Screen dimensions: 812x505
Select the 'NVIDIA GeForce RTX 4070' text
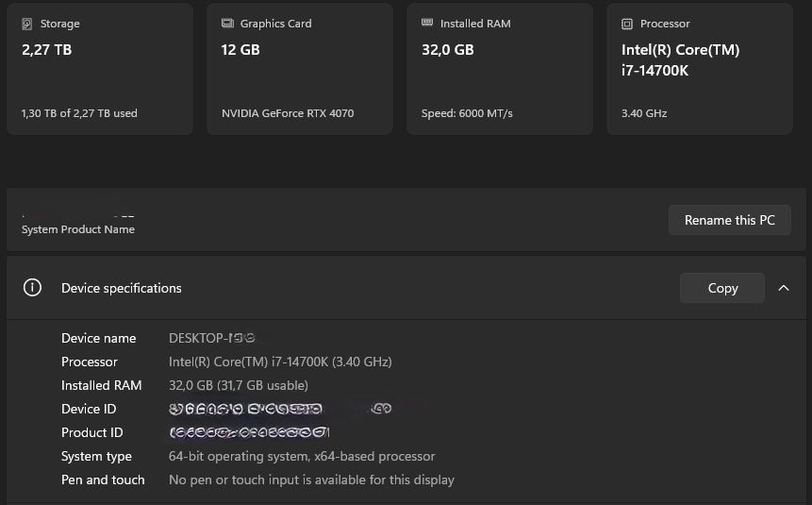[x=288, y=113]
